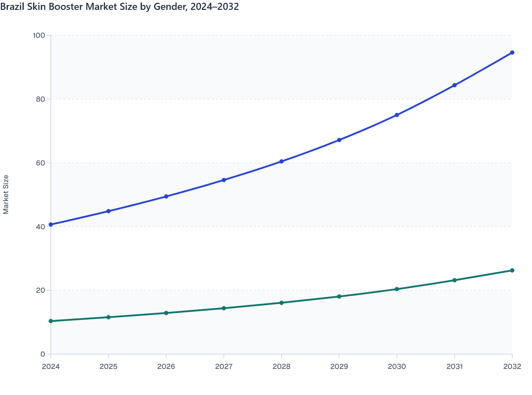
Task: Expand details on the 2031 blue data point
Action: [x=454, y=85]
